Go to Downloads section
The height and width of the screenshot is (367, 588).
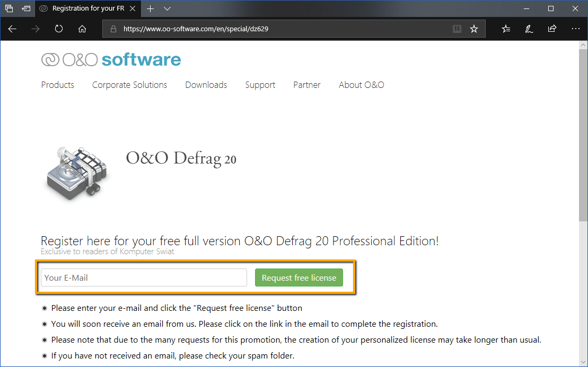(206, 85)
